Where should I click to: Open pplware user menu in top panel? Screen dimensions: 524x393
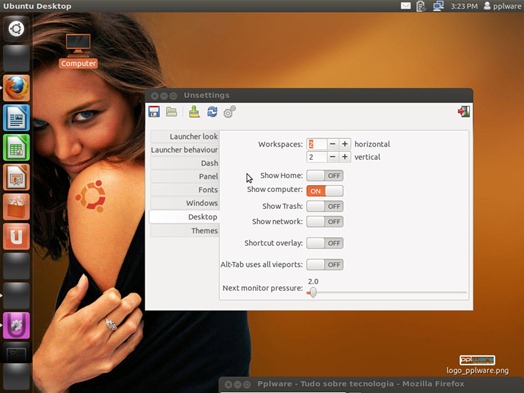coord(502,6)
